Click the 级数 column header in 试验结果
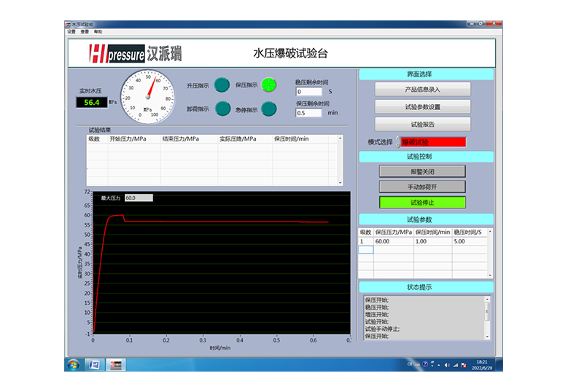 pyautogui.click(x=94, y=139)
